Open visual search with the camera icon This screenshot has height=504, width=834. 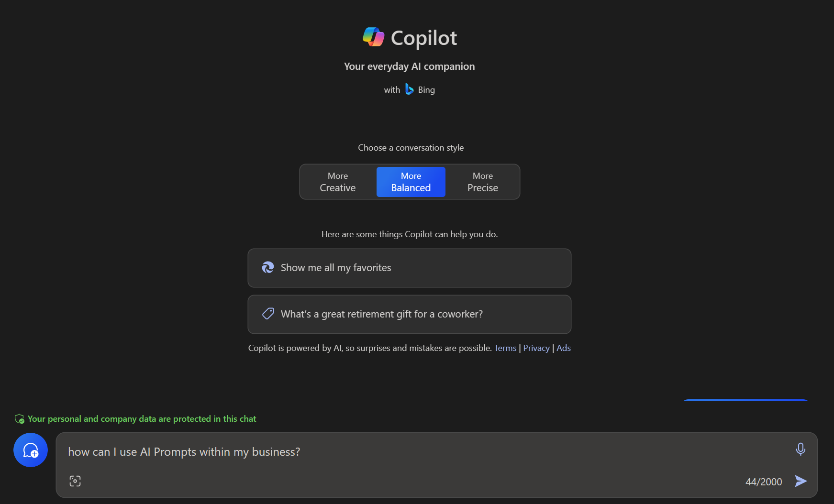pos(75,481)
